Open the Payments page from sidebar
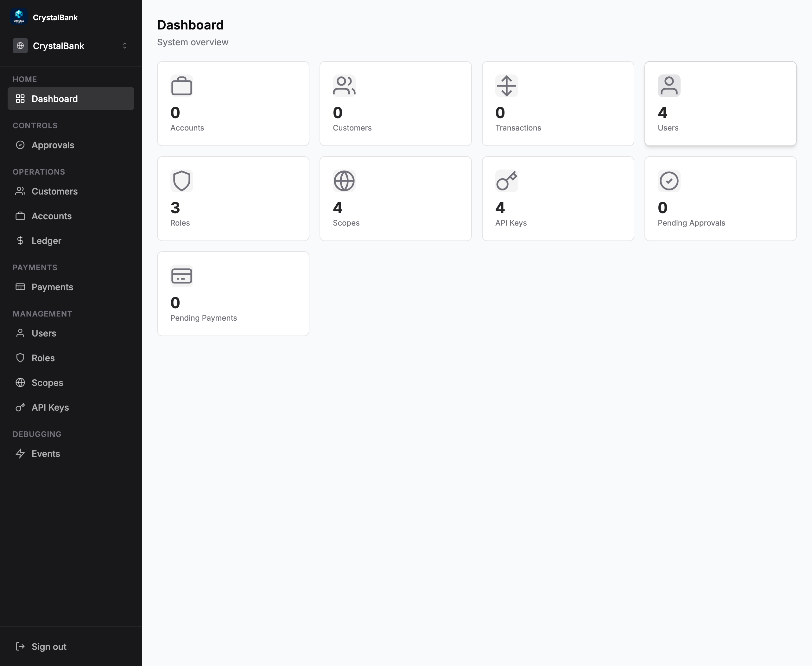 point(53,287)
